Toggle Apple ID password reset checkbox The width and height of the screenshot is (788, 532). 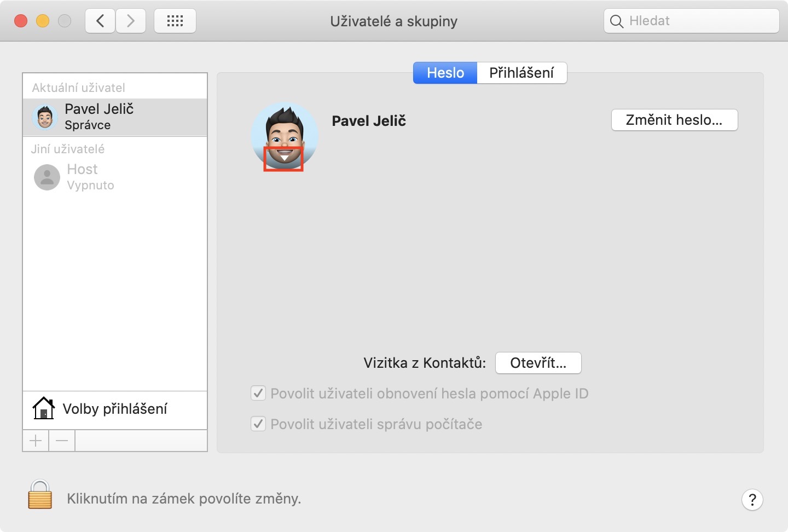(258, 394)
